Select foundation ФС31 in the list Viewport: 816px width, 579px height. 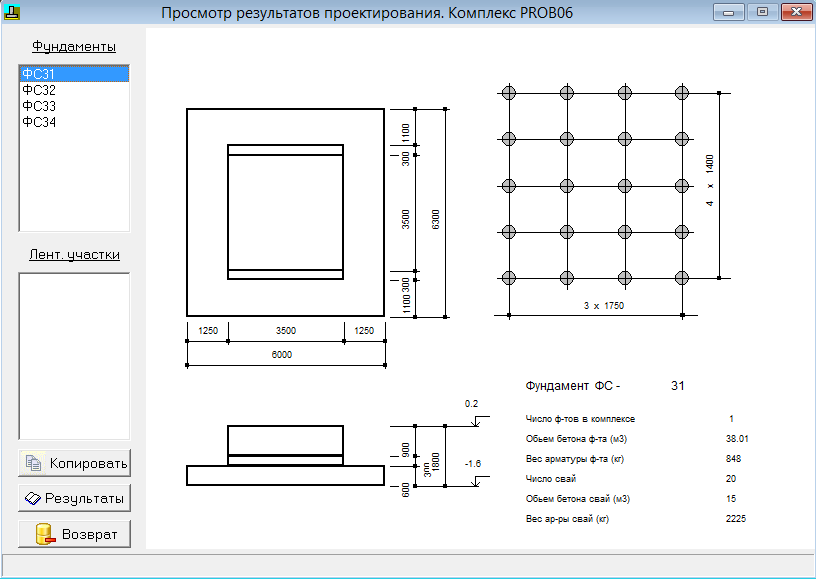[x=74, y=74]
